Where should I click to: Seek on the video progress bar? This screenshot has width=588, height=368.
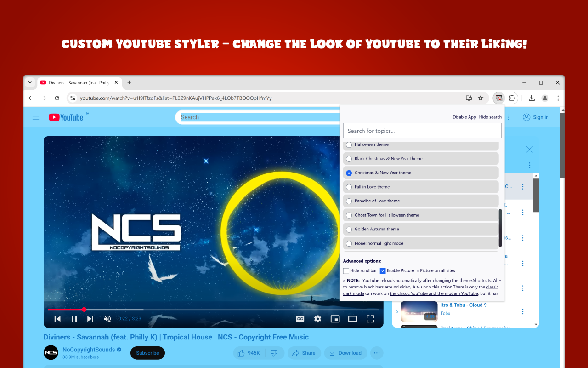[x=213, y=310]
